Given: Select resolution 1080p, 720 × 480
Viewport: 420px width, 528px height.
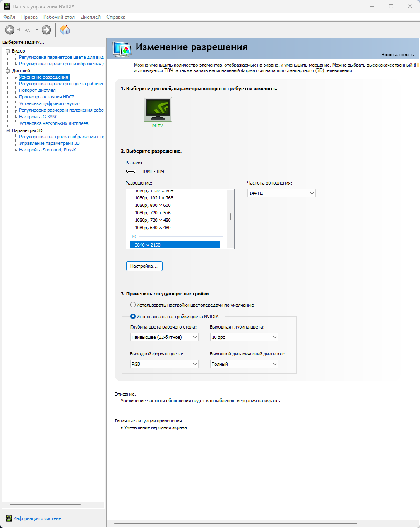Looking at the screenshot, I should click(153, 220).
